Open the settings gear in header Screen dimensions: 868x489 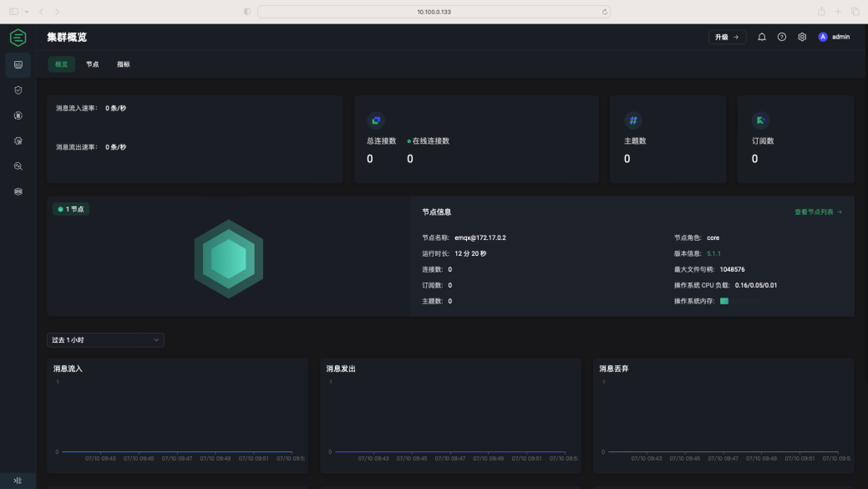tap(802, 38)
